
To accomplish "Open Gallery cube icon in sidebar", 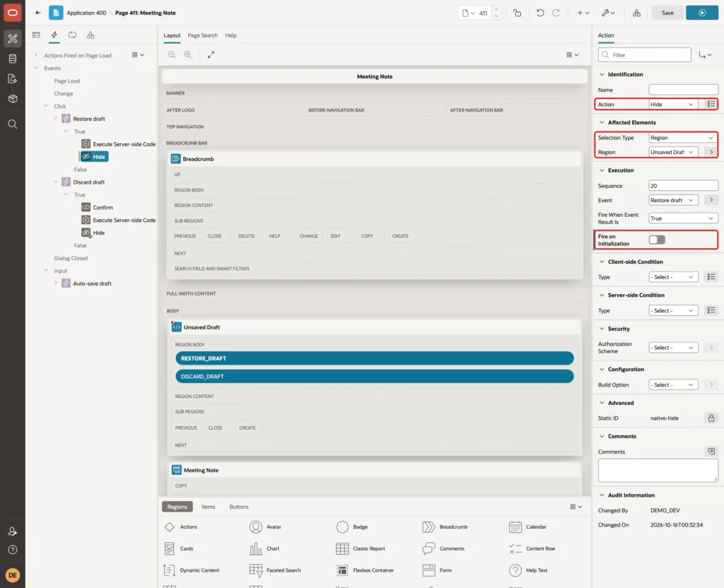I will (13, 98).
